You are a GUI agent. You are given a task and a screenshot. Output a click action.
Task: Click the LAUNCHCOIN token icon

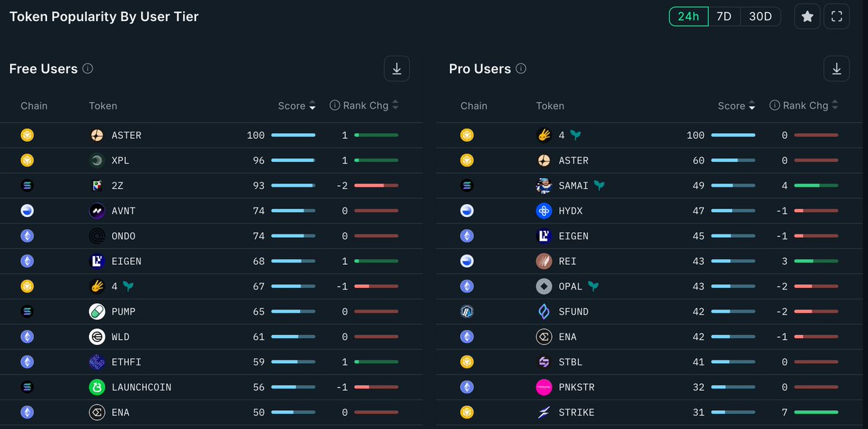97,387
